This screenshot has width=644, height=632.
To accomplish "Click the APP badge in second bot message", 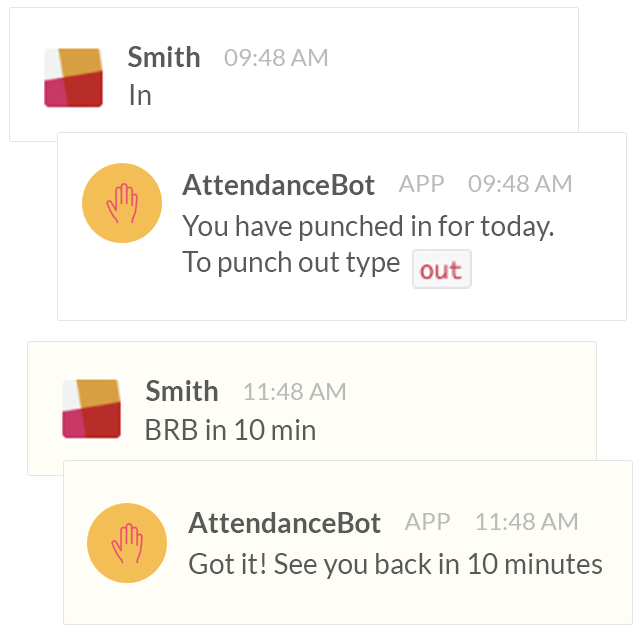I will (428, 522).
